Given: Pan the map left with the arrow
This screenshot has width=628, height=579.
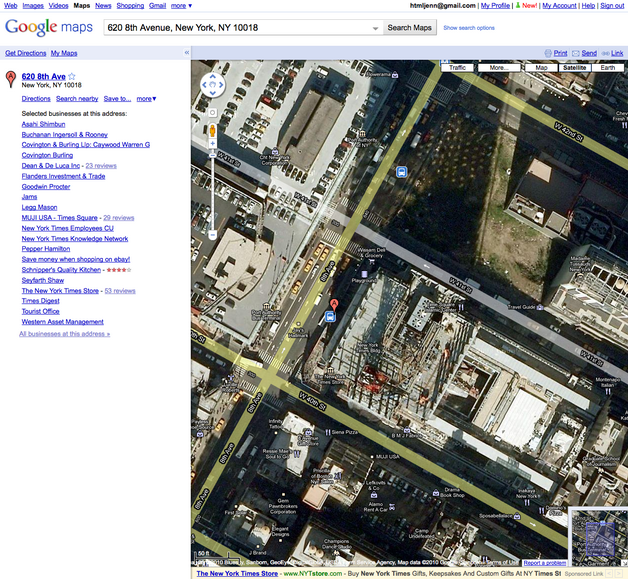Looking at the screenshot, I should pyautogui.click(x=204, y=85).
